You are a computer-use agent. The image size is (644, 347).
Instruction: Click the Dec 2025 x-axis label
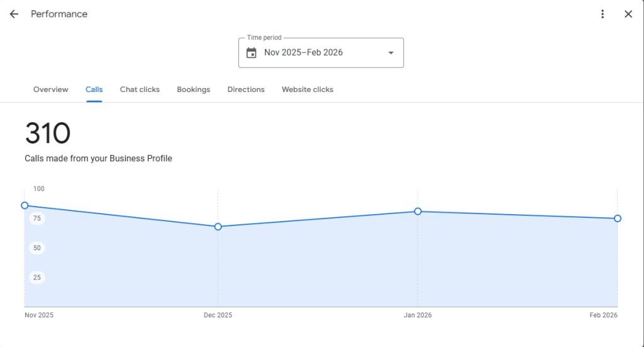(218, 315)
